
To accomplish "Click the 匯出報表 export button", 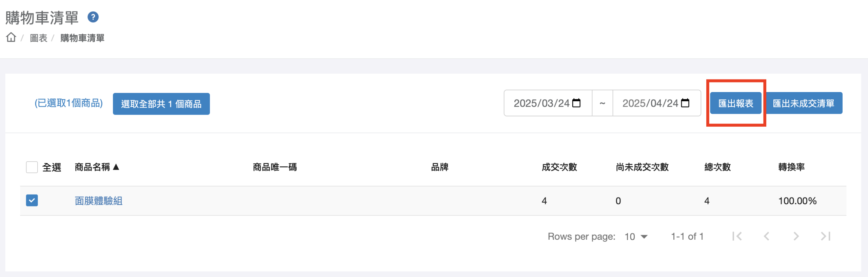I will pos(736,103).
